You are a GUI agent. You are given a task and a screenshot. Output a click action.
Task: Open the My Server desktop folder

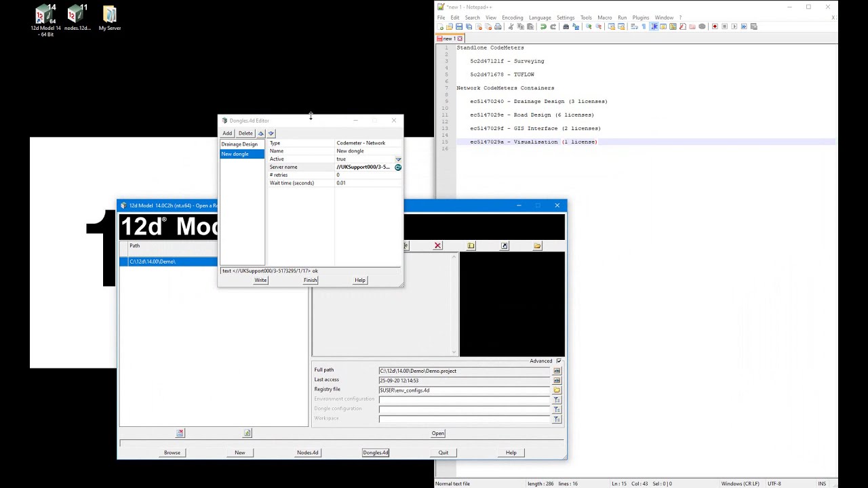(110, 18)
